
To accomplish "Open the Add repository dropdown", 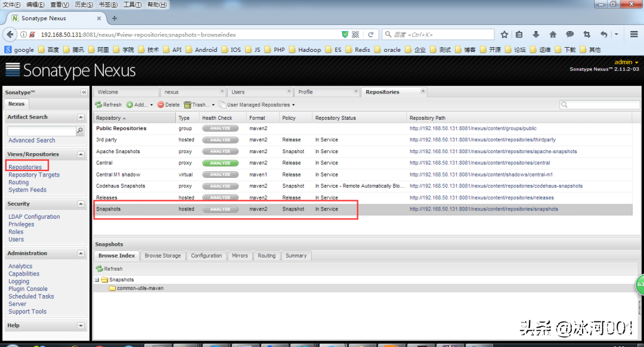I will tap(140, 105).
